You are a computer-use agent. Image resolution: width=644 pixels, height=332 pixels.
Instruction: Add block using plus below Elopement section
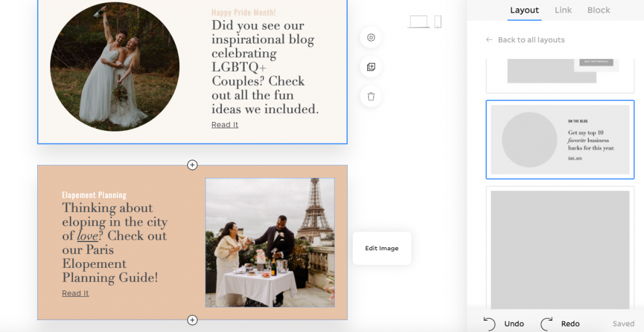(192, 319)
